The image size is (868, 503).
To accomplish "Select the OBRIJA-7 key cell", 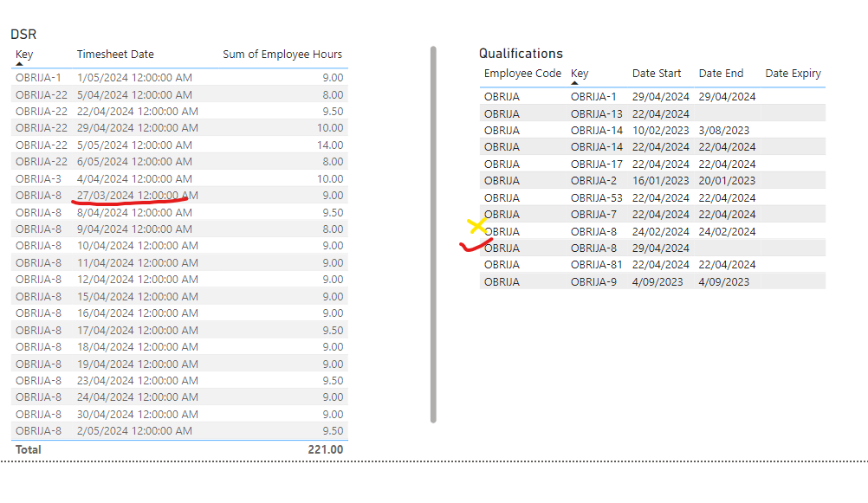I will coord(593,215).
